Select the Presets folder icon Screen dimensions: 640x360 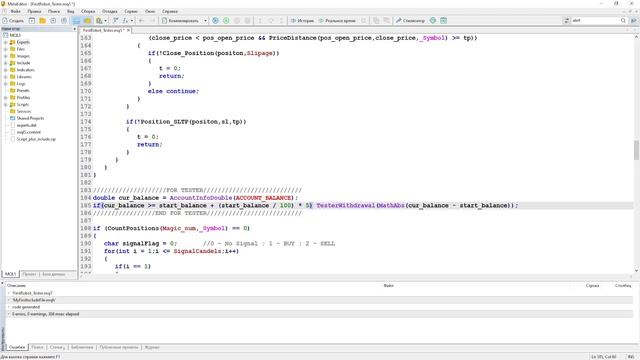(x=13, y=91)
